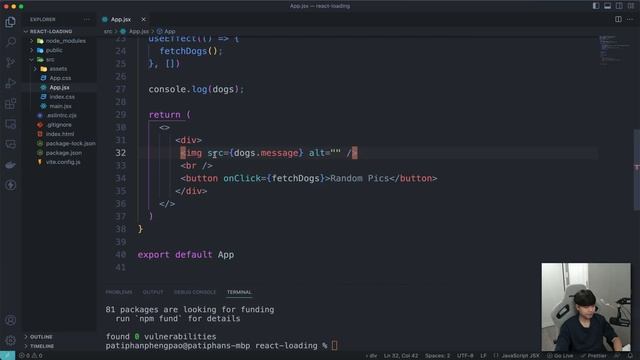Toggle the primary side bar layout button
The height and width of the screenshot is (360, 640).
596,6
